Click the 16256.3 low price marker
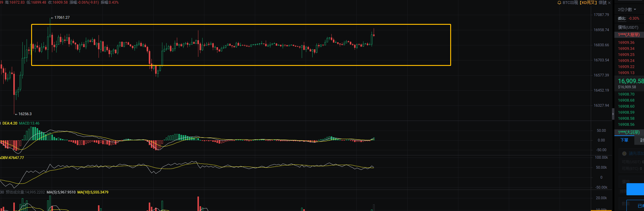The width and height of the screenshot is (644, 211). [x=25, y=114]
